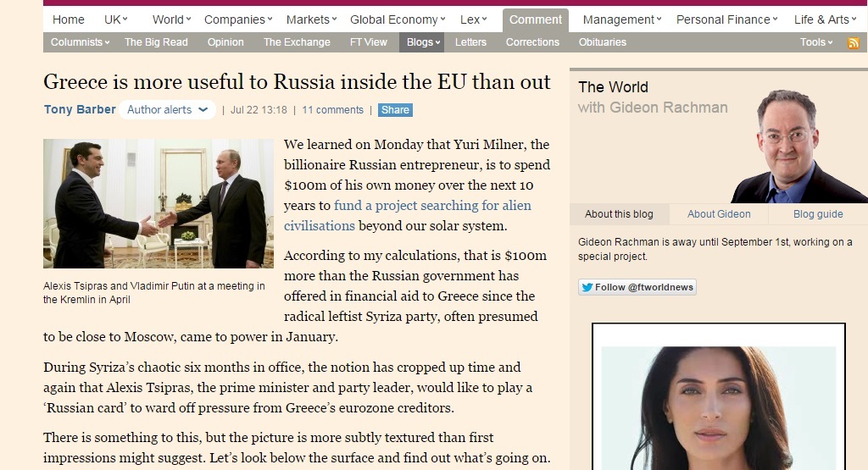The image size is (868, 470).
Task: Open the Life & Arts menu
Action: click(x=825, y=20)
